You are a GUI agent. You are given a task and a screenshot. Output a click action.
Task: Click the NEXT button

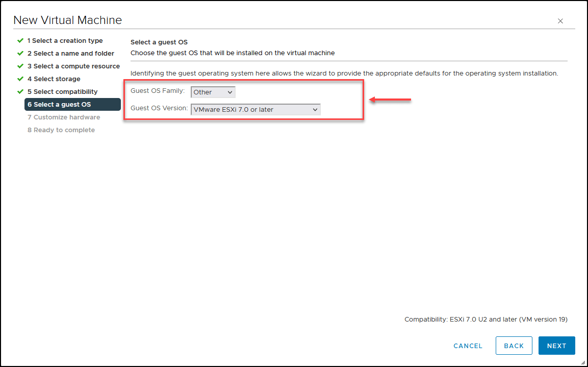coord(556,346)
